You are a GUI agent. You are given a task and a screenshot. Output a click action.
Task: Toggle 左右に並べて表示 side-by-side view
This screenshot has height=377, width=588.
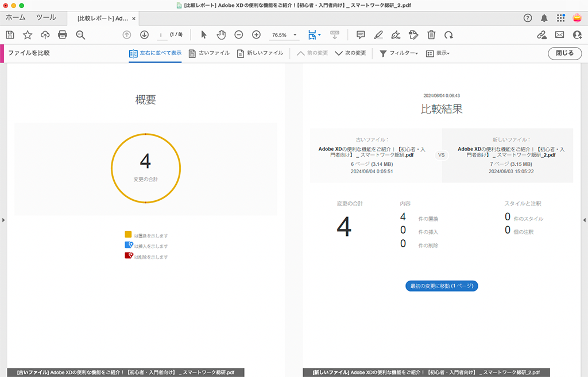coord(155,53)
